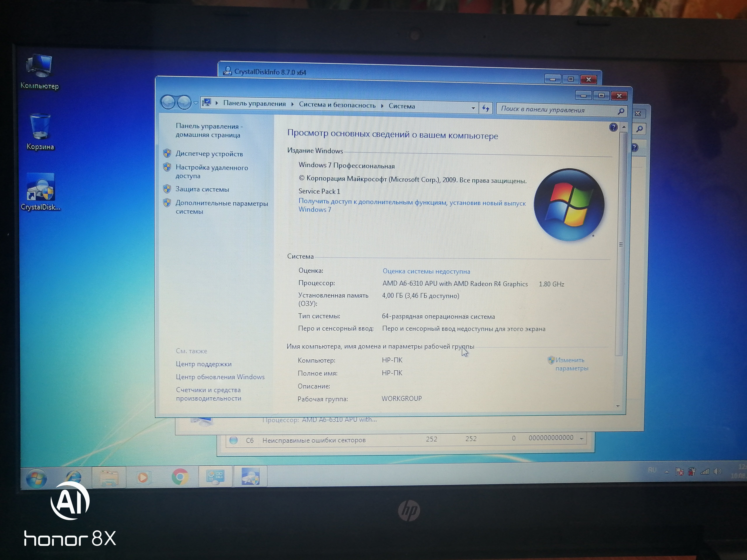This screenshot has height=560, width=747.
Task: Minimize the CrystalDiskInfo window
Action: (553, 79)
